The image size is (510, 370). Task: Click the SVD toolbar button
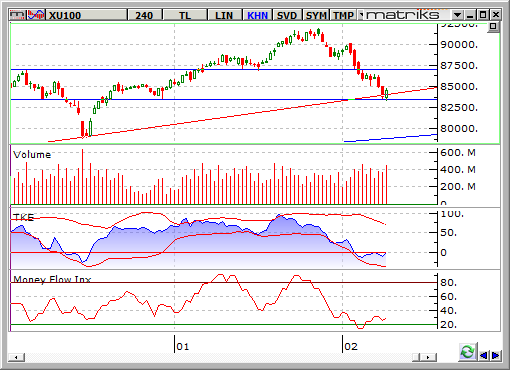[287, 15]
